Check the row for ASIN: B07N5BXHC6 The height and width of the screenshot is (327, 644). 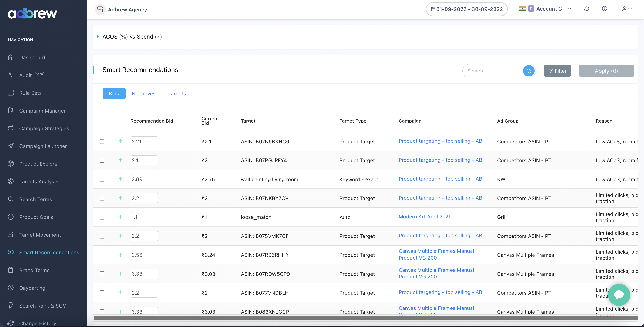point(102,141)
